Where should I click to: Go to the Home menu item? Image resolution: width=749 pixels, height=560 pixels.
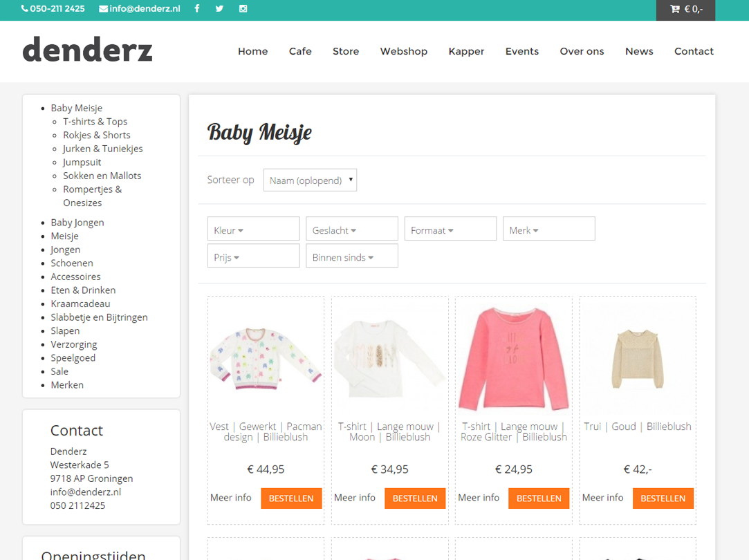point(252,51)
